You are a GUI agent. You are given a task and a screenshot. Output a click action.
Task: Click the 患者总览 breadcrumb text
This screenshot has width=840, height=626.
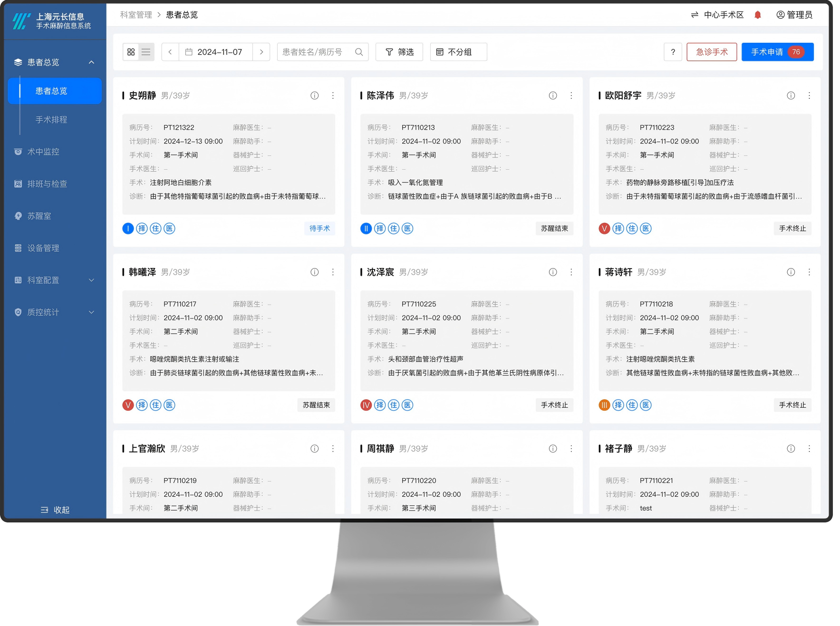[182, 15]
